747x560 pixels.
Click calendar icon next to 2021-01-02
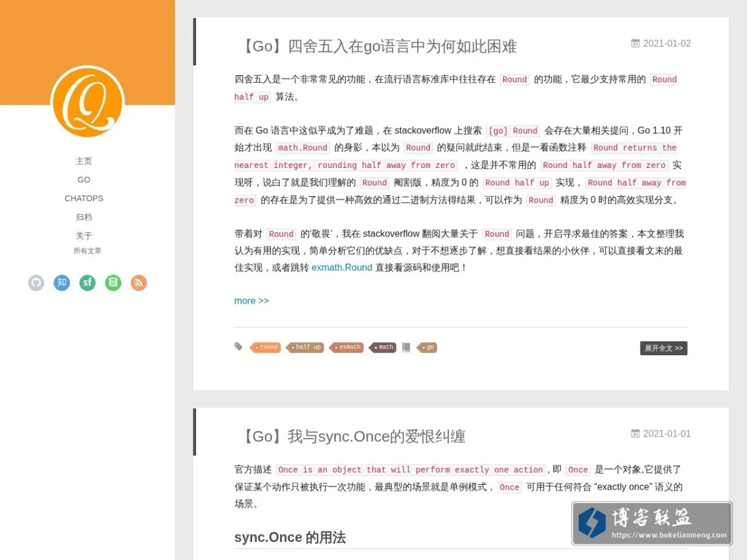pyautogui.click(x=636, y=44)
